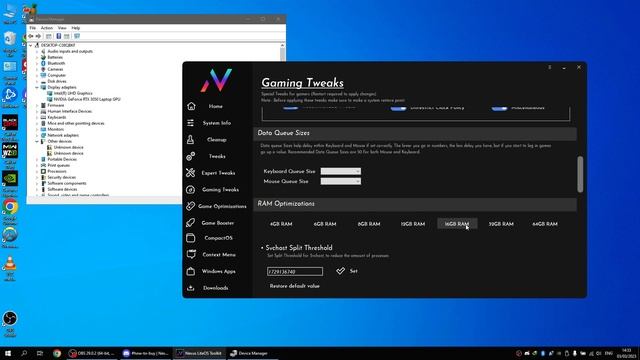Click the Svchost Split Threshold value field
The height and width of the screenshot is (360, 640).
point(295,271)
